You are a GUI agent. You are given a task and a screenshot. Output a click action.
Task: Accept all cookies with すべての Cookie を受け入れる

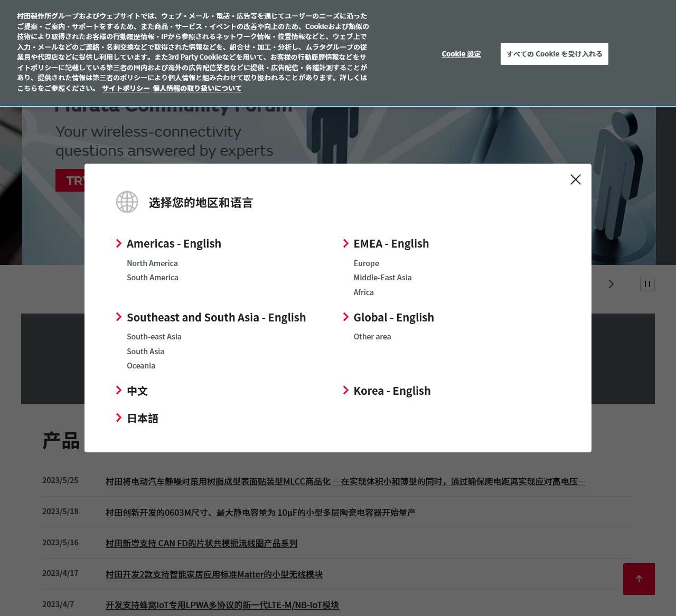555,54
